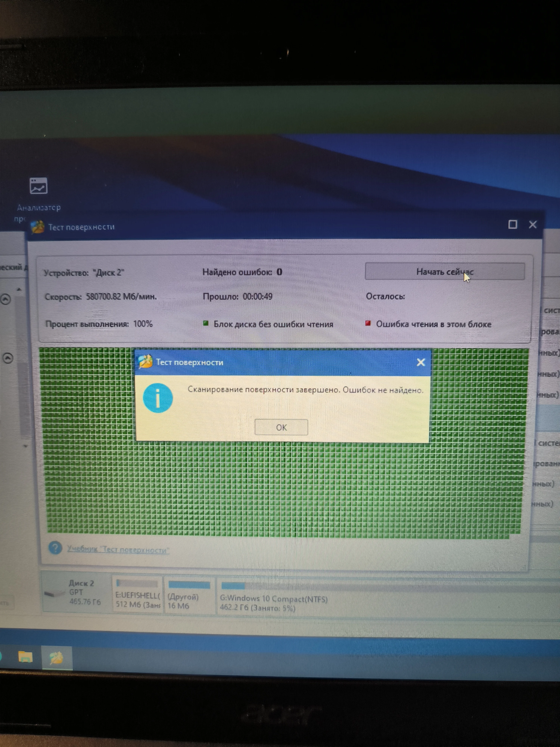Click the app icon in Тест поверхности title bar
Image resolution: width=560 pixels, height=747 pixels.
[x=38, y=227]
